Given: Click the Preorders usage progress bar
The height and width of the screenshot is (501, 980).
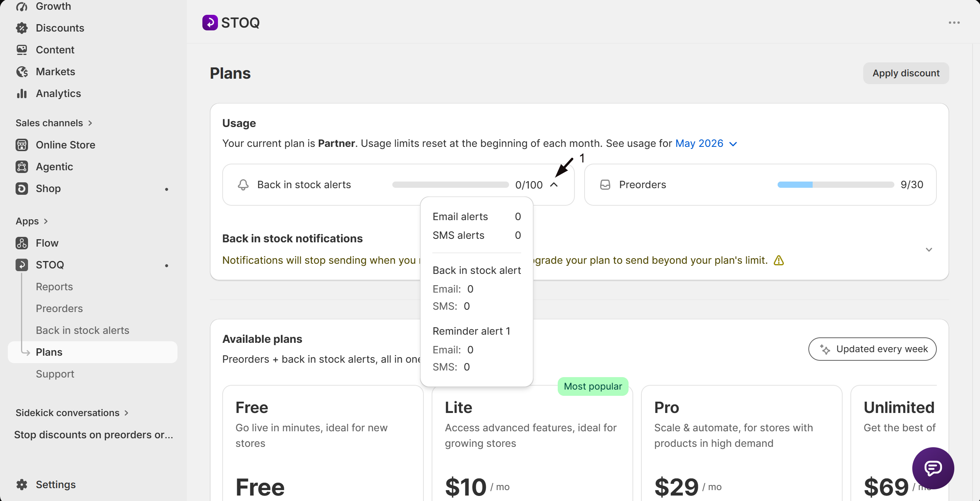Looking at the screenshot, I should (x=836, y=185).
